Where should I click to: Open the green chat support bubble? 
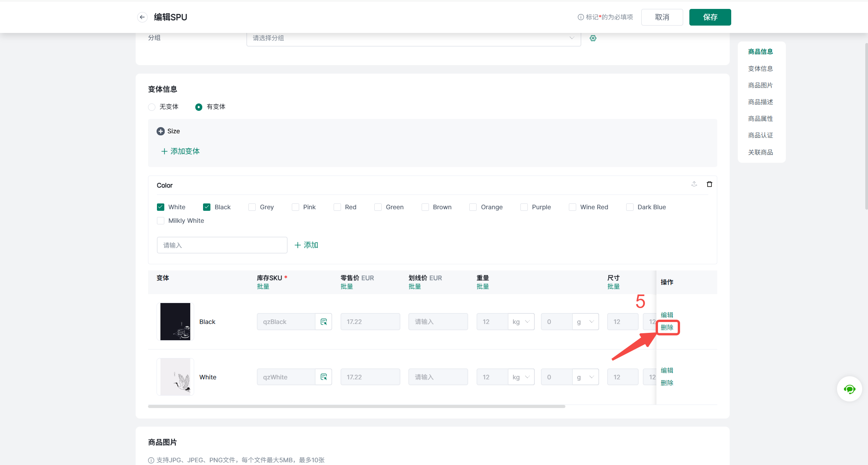pyautogui.click(x=849, y=389)
